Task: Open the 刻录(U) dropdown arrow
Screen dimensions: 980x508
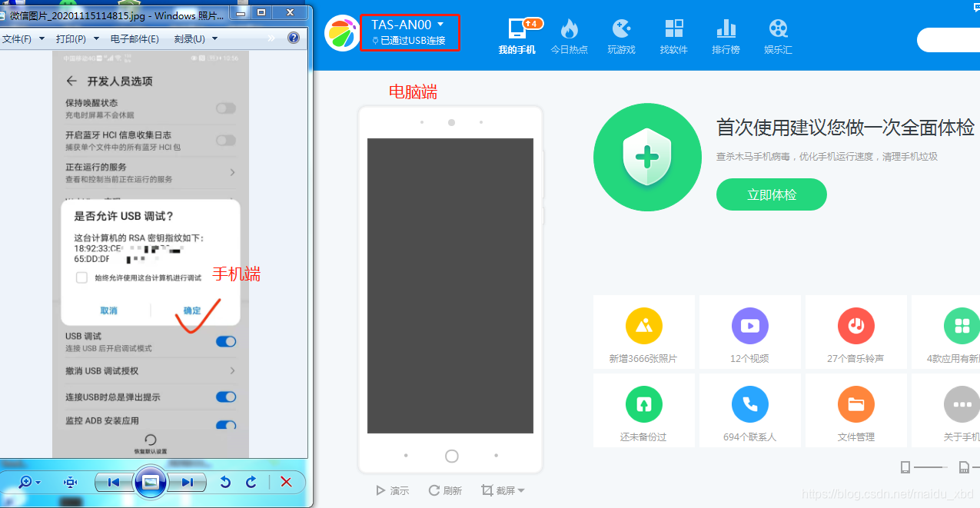Action: pos(214,38)
